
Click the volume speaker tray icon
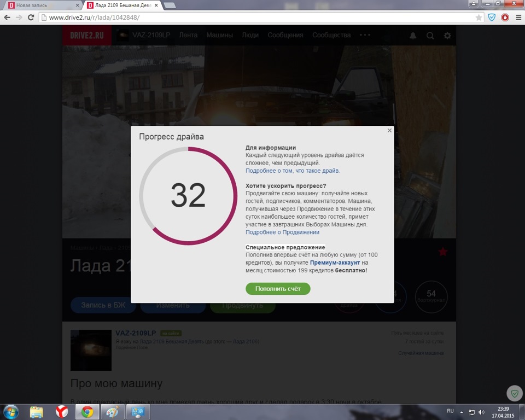[481, 412]
